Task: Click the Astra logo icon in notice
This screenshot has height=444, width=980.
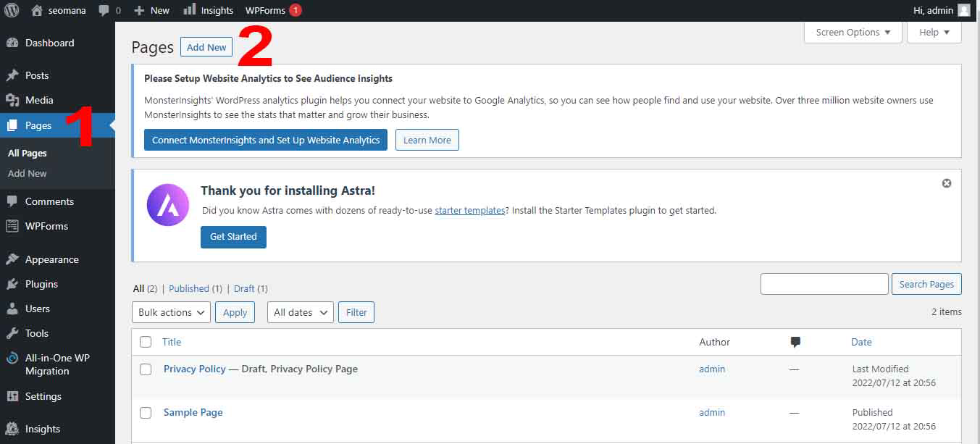Action: pyautogui.click(x=168, y=205)
